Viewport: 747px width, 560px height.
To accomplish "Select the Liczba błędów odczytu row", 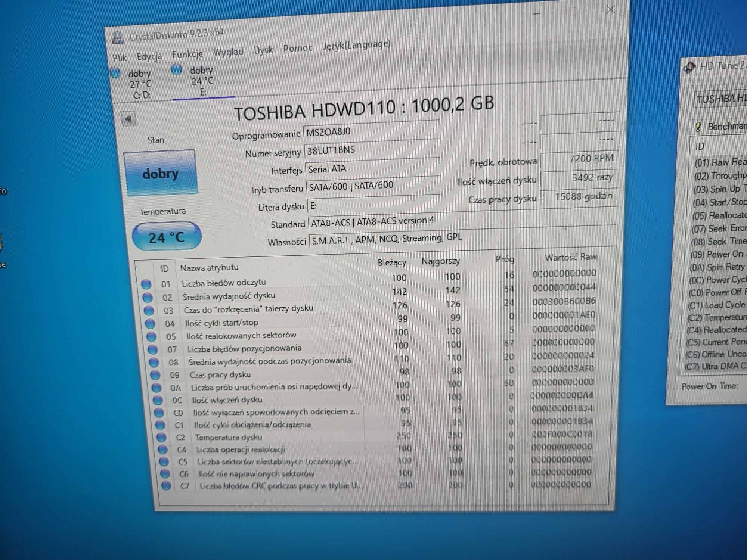I will [370, 279].
